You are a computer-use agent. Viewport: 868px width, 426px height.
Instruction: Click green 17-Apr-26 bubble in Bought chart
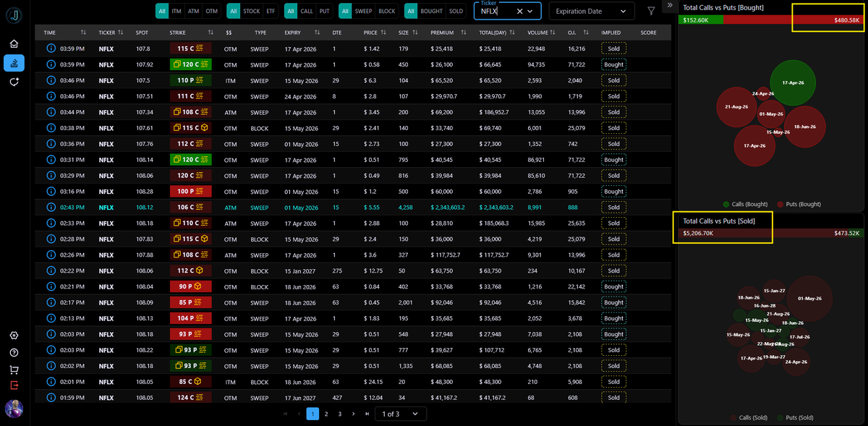point(793,82)
